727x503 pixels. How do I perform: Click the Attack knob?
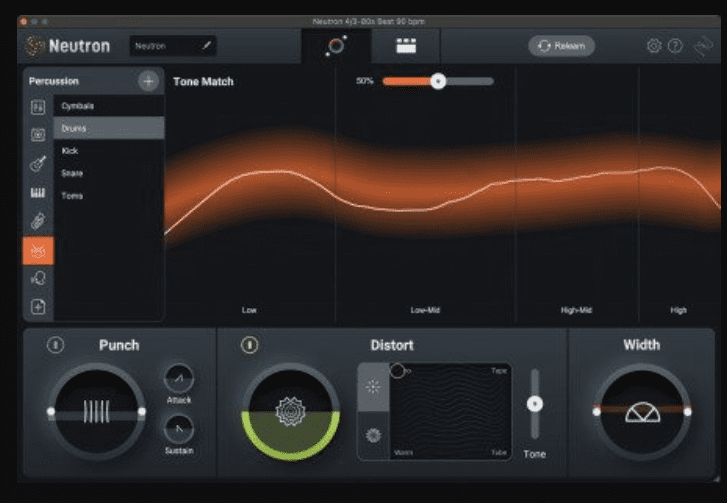179,379
